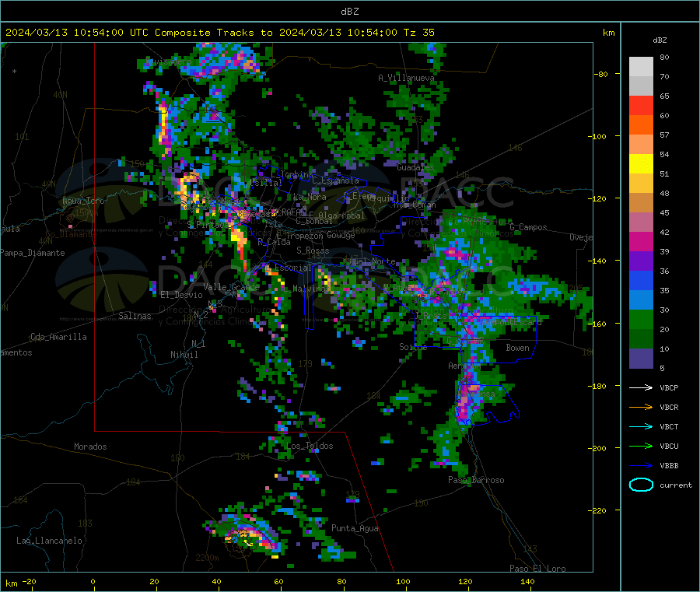
Task: Select the slate 10 dBZ bottom swatch
Action: [641, 359]
